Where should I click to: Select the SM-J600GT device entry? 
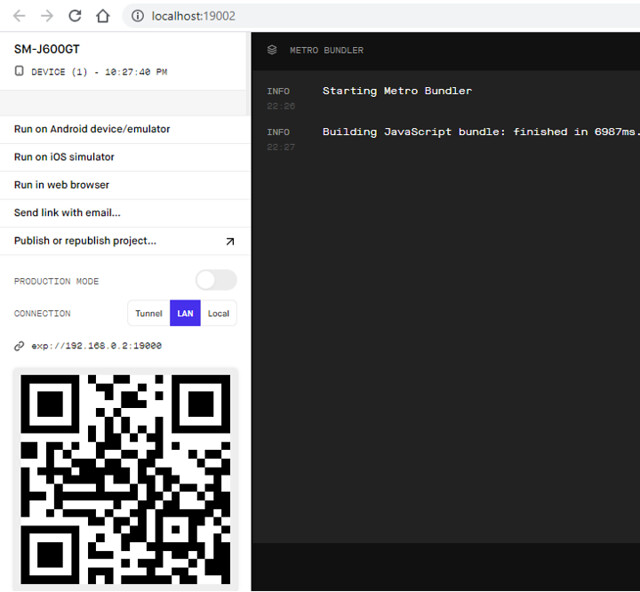[124, 60]
